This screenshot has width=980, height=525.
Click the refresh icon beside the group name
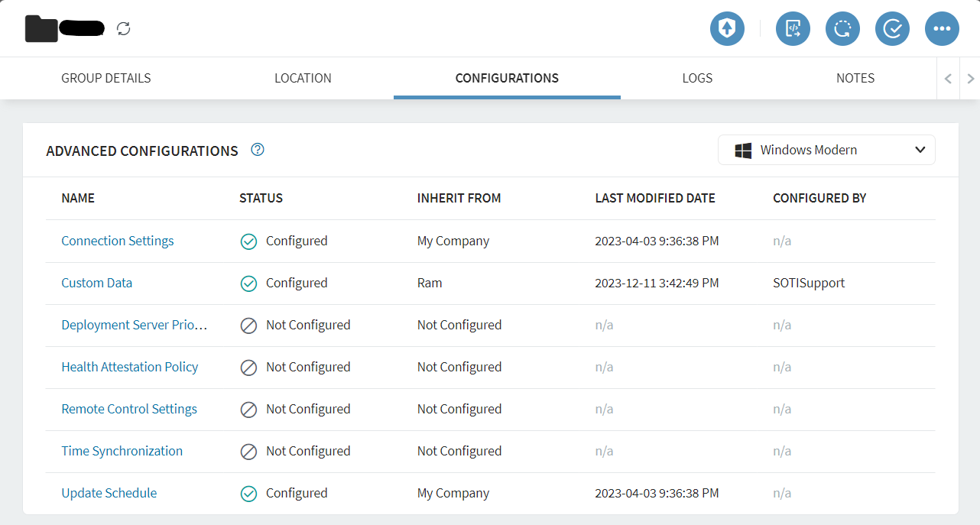coord(124,29)
